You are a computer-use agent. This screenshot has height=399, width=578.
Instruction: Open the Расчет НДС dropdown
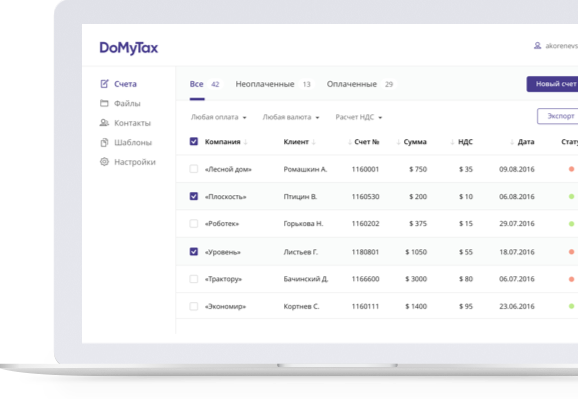point(359,117)
